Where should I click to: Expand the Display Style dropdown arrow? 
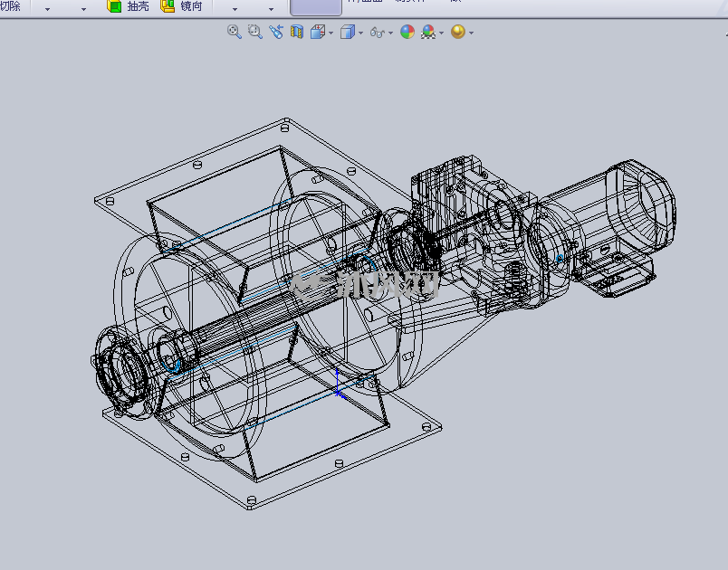pos(360,33)
